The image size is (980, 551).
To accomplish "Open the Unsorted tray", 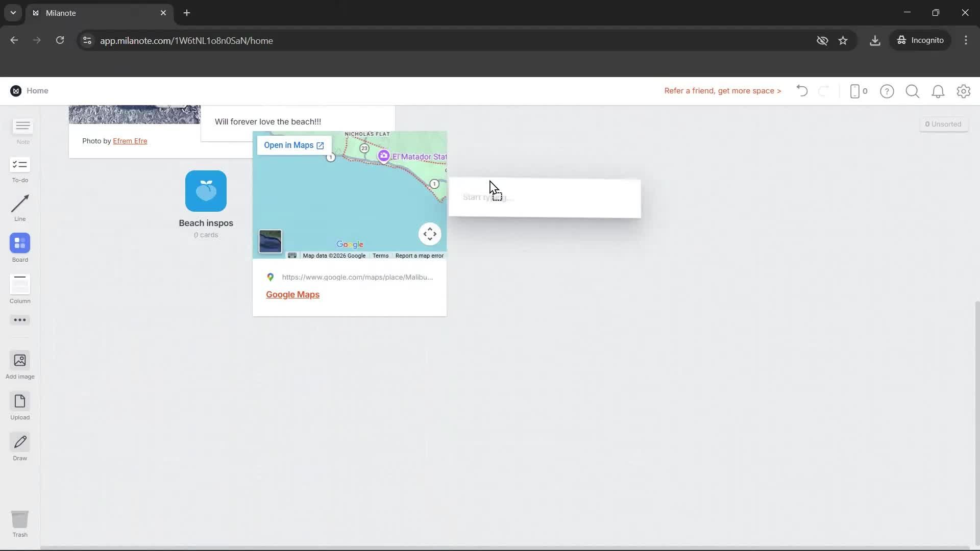I will tap(944, 123).
